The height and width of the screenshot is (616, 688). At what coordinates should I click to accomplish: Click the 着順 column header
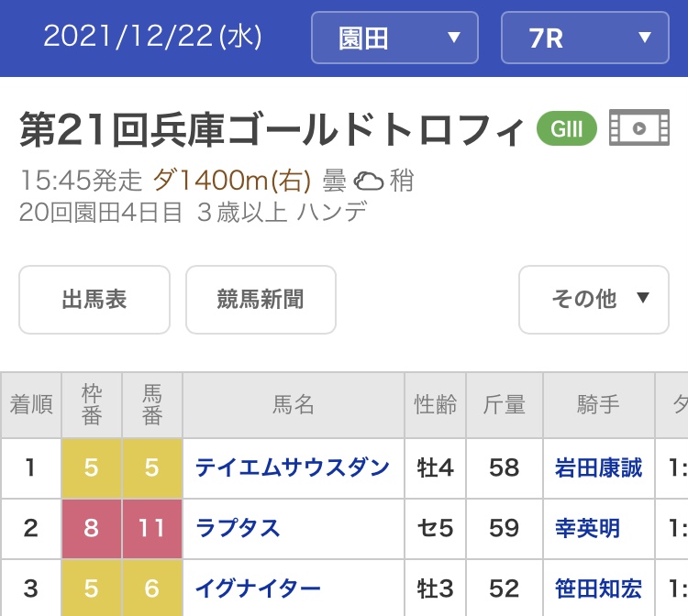tap(31, 404)
